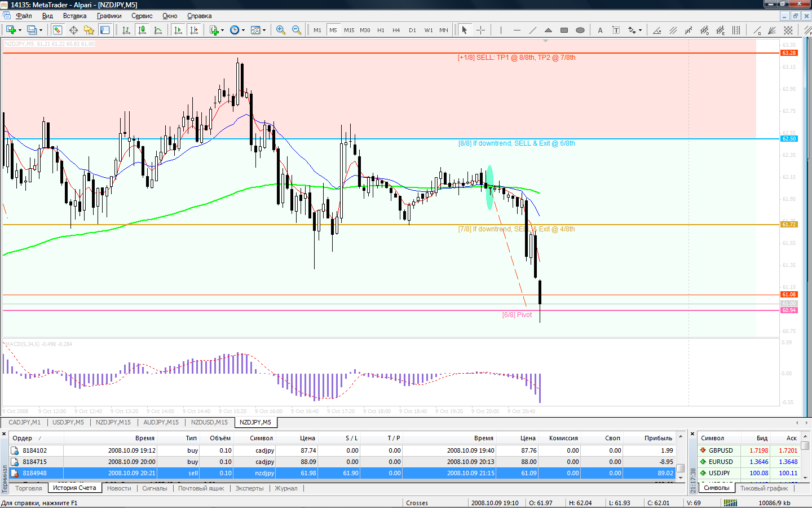Select the equidistant channel tool
The width and height of the screenshot is (812, 508).
(x=673, y=30)
